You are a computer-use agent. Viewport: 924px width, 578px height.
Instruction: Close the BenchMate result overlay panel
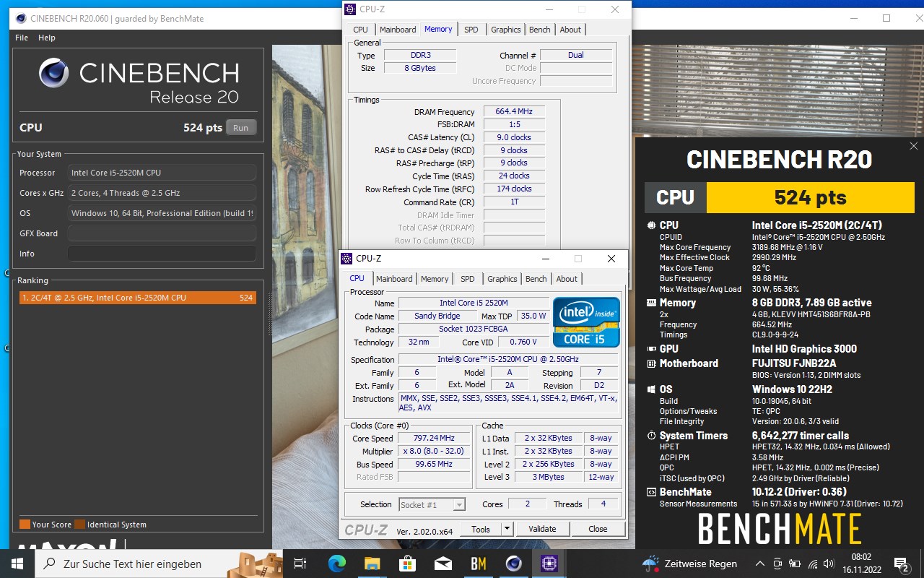click(912, 146)
